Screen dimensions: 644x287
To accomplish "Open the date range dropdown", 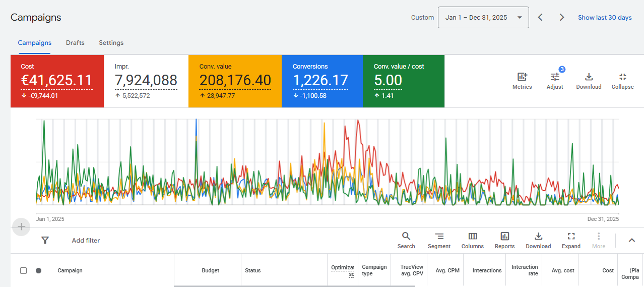I will (x=483, y=17).
